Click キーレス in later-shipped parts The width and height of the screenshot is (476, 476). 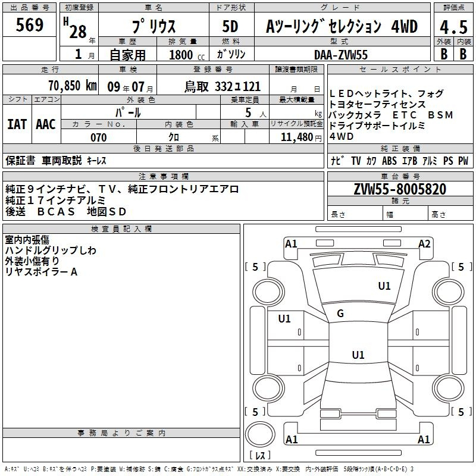coord(96,160)
